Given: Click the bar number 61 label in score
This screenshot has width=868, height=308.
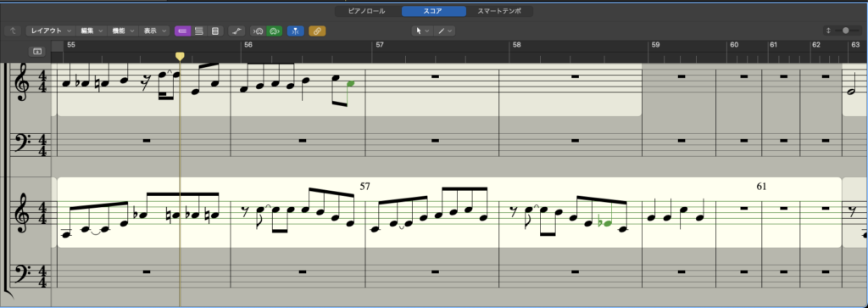Looking at the screenshot, I should tap(761, 186).
